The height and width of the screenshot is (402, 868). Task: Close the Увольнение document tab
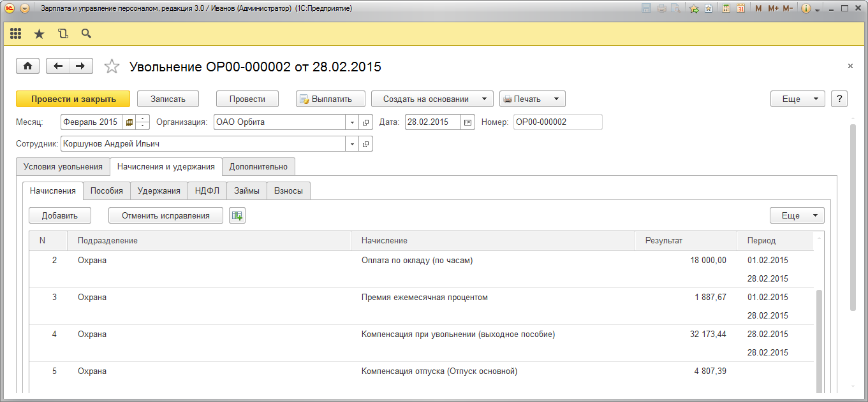(x=850, y=66)
